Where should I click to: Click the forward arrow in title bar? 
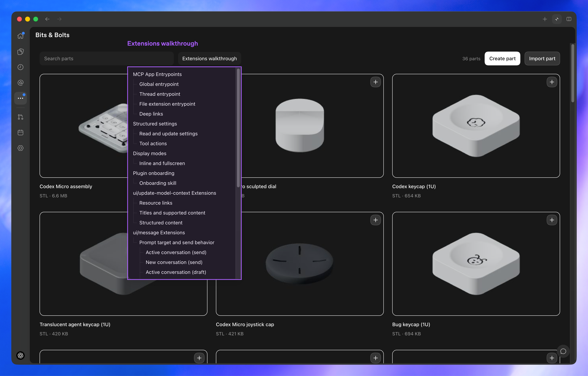[59, 19]
